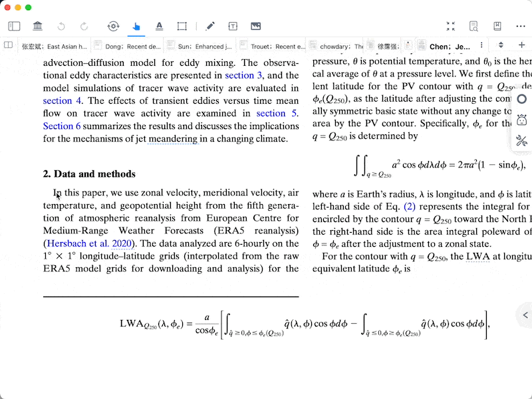Click the double integral equation
Screen dimensions: 532x399
click(439, 166)
